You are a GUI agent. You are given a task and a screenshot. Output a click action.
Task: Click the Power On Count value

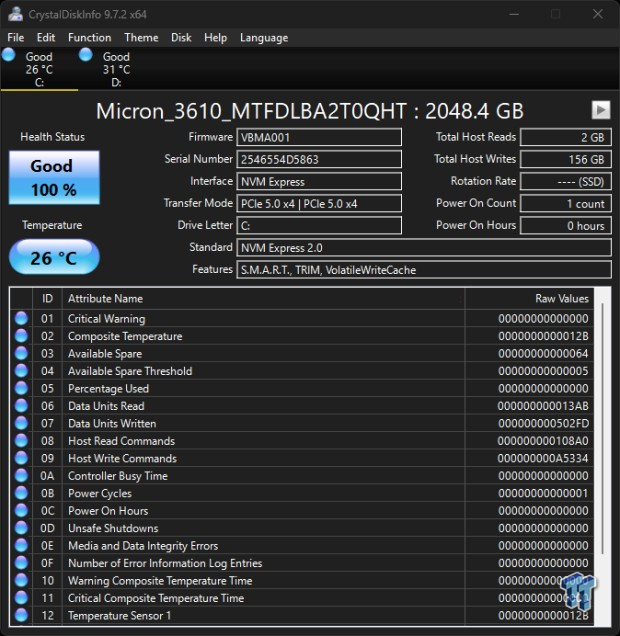tap(566, 203)
